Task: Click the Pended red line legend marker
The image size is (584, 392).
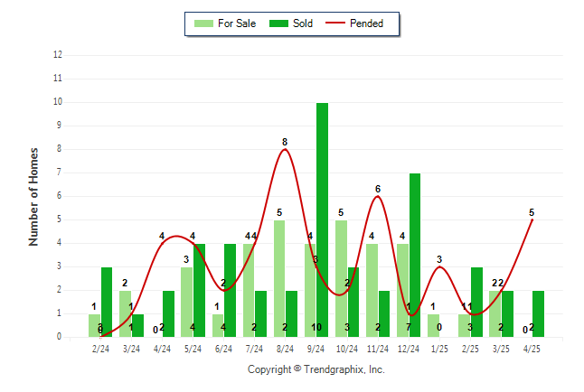Action: pos(335,23)
